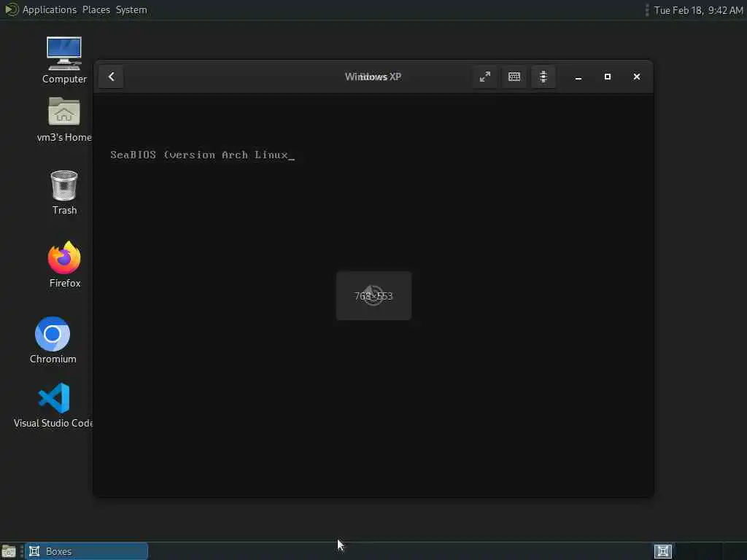The width and height of the screenshot is (747, 560).
Task: Open the Computer desktop icon
Action: point(64,61)
